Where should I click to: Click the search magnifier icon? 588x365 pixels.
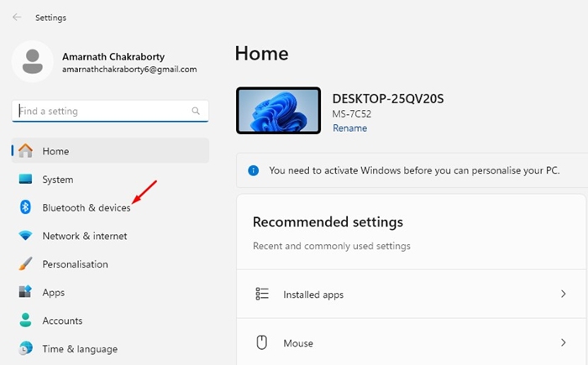pyautogui.click(x=196, y=111)
